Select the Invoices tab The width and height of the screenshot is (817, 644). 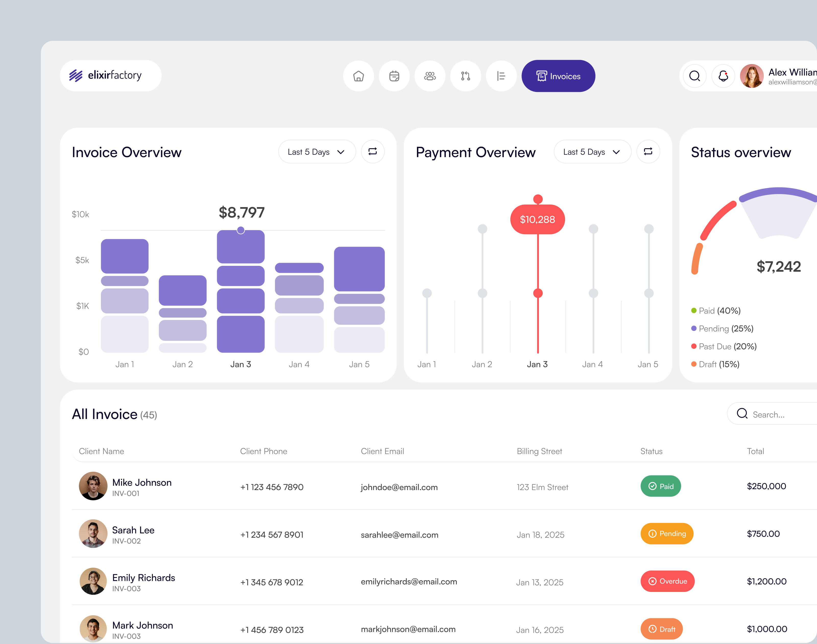tap(558, 76)
